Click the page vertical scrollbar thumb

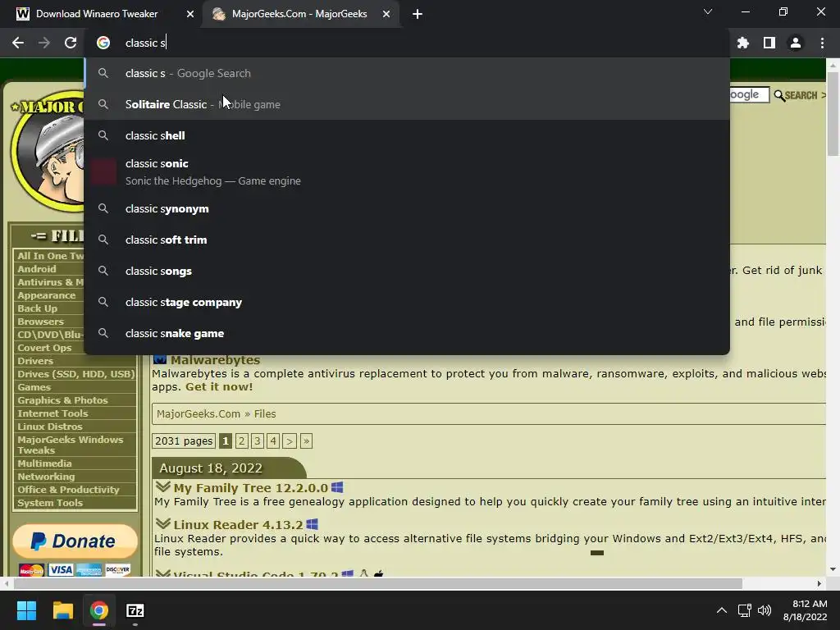[833, 115]
